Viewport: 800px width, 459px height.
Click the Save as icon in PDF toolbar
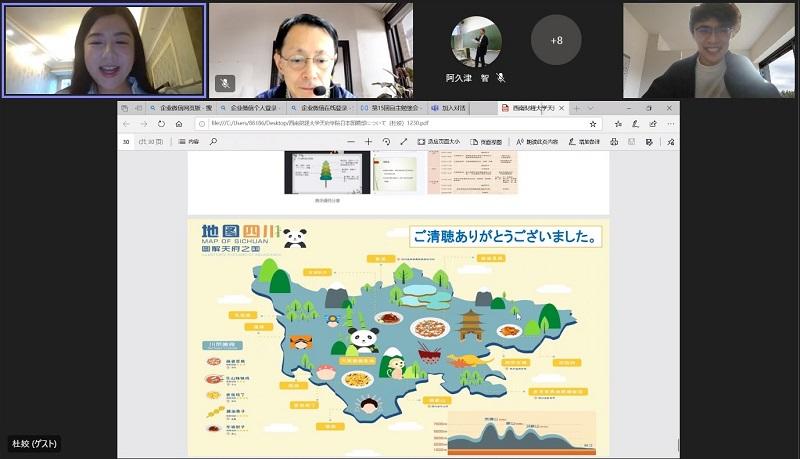tap(649, 142)
